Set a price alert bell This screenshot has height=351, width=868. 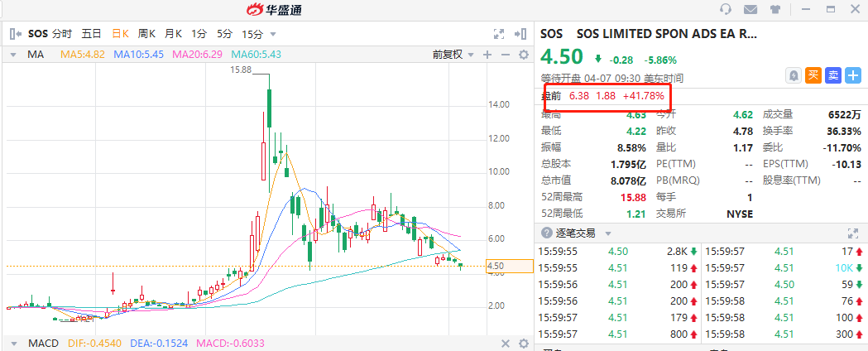794,75
